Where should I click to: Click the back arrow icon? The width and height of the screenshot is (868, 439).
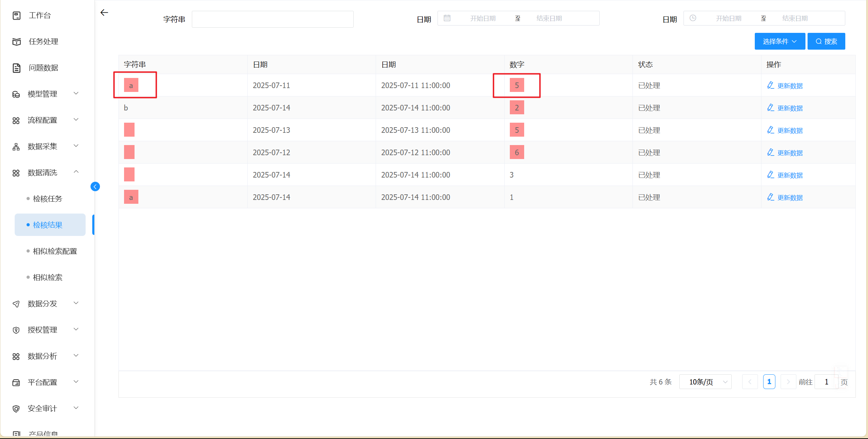click(104, 13)
